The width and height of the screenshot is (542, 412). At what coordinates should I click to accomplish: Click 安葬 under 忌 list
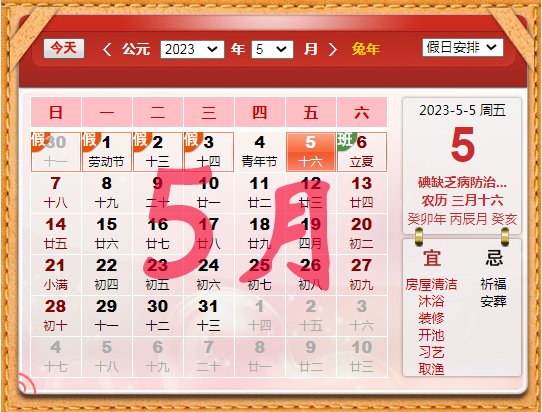pyautogui.click(x=493, y=301)
